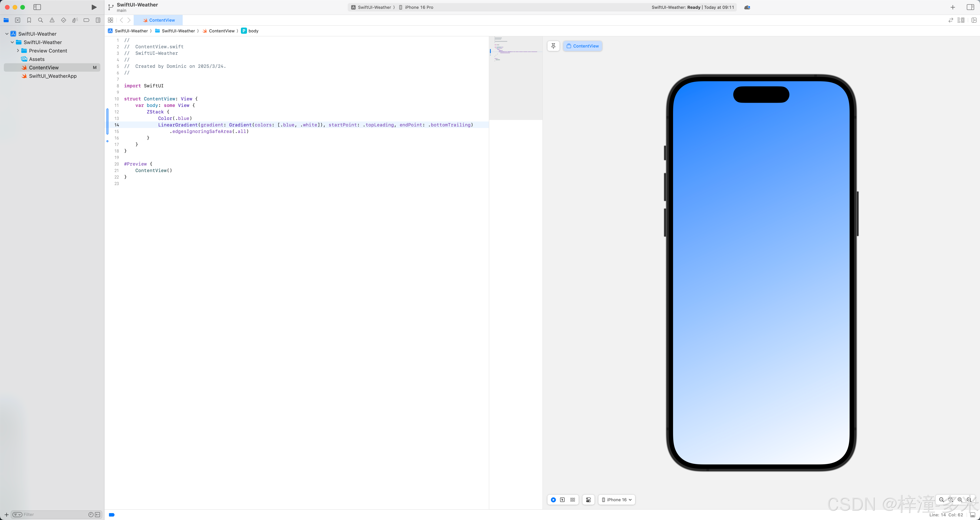
Task: Click the Run play button
Action: [x=94, y=7]
